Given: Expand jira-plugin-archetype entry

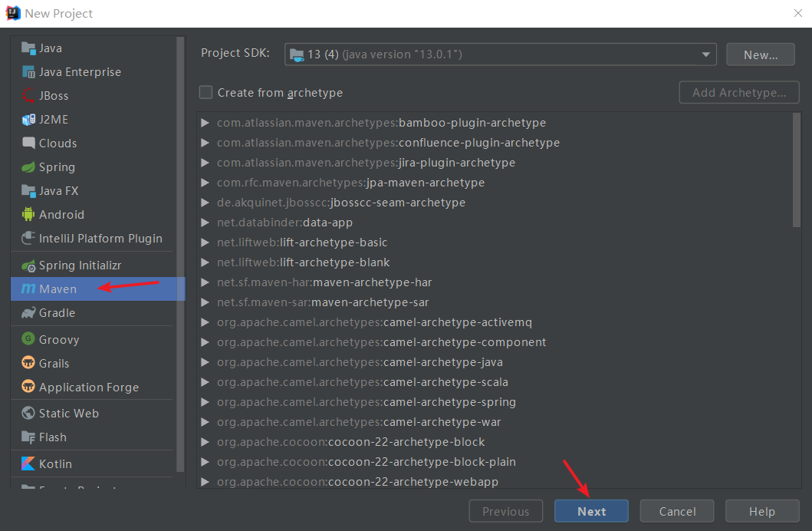Looking at the screenshot, I should (x=205, y=163).
